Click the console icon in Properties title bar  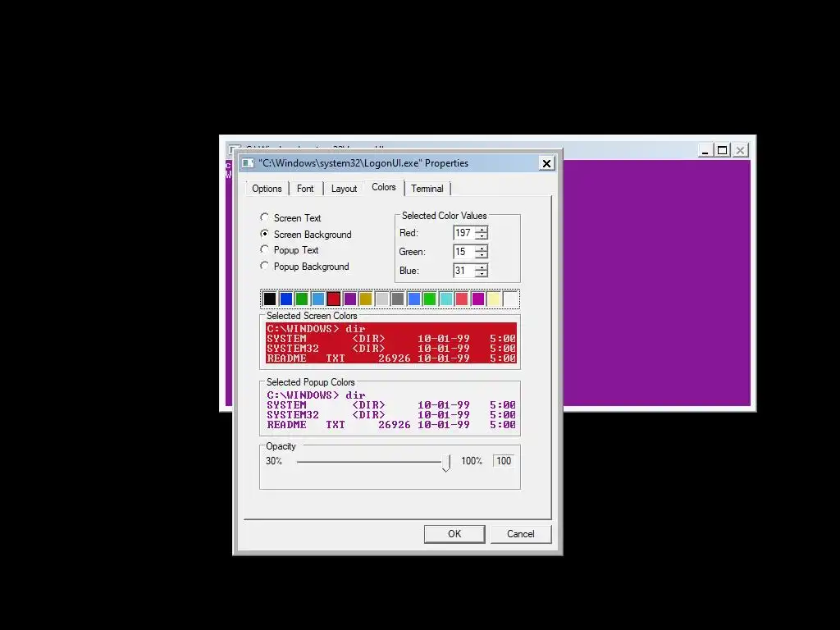[248, 163]
